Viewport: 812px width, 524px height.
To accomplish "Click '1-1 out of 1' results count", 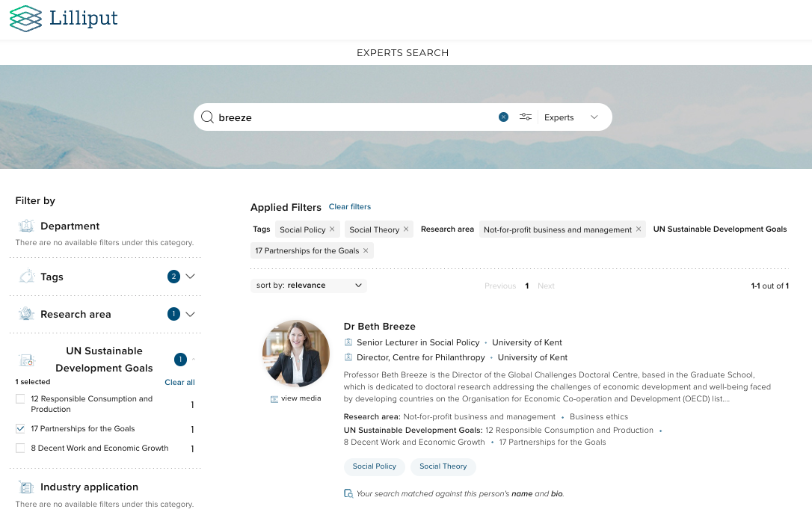I will [769, 286].
